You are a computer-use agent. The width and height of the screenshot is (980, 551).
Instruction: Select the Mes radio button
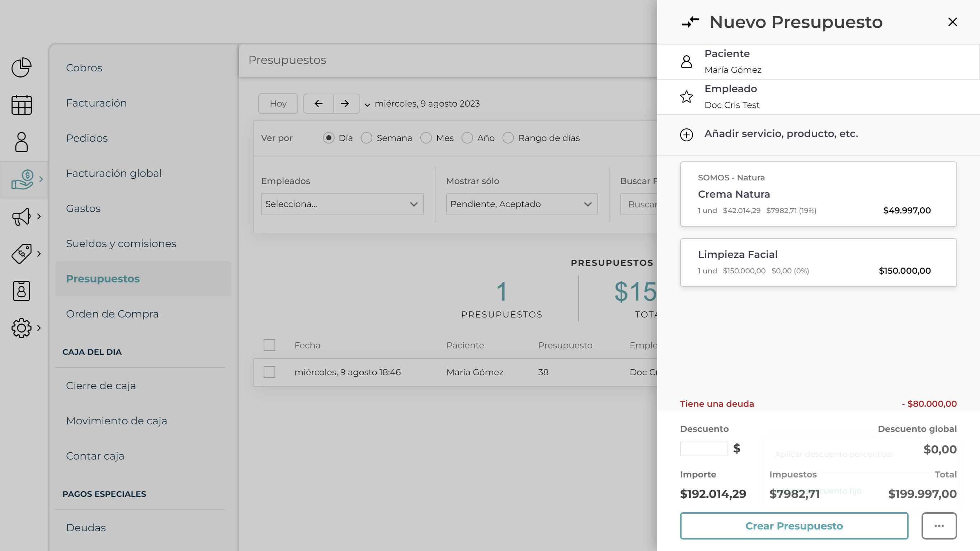(x=426, y=138)
